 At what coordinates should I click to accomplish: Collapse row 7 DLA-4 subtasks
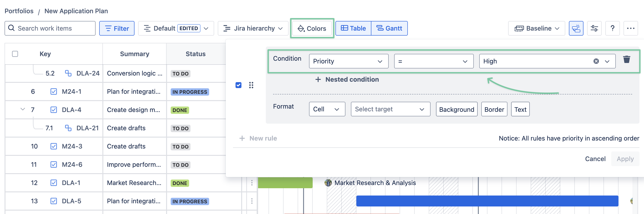[x=23, y=109]
